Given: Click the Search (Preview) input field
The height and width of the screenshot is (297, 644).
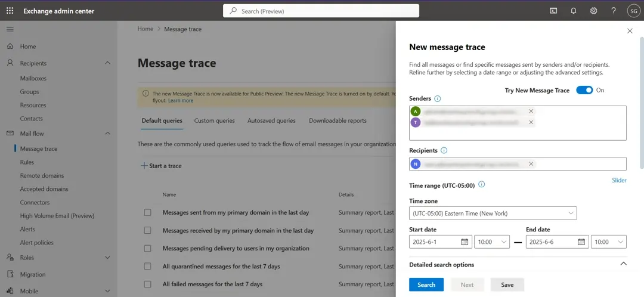Looking at the screenshot, I should [x=321, y=11].
